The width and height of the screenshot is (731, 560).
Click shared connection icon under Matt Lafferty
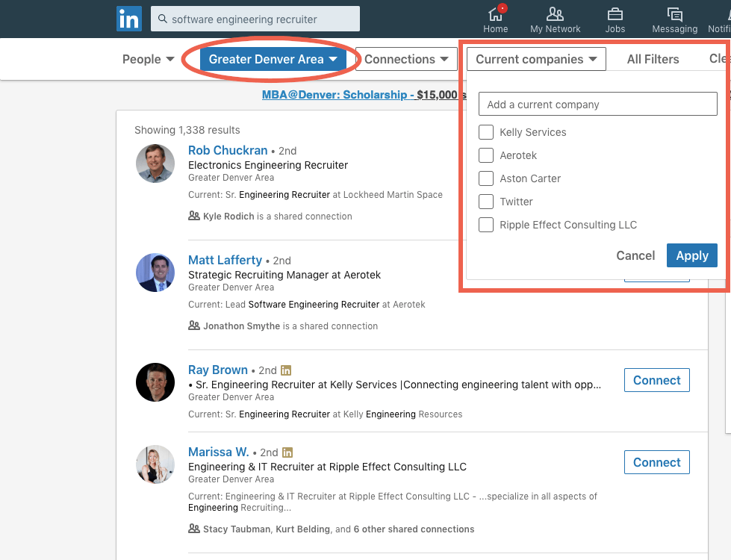(194, 326)
